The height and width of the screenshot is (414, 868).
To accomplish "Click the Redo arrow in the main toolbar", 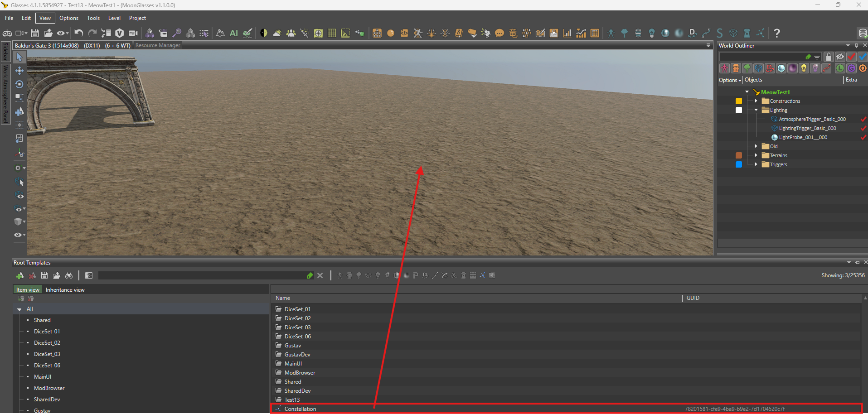I will 92,33.
